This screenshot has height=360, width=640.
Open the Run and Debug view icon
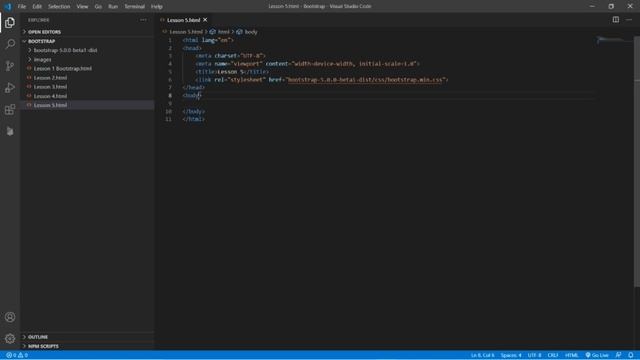pyautogui.click(x=10, y=88)
